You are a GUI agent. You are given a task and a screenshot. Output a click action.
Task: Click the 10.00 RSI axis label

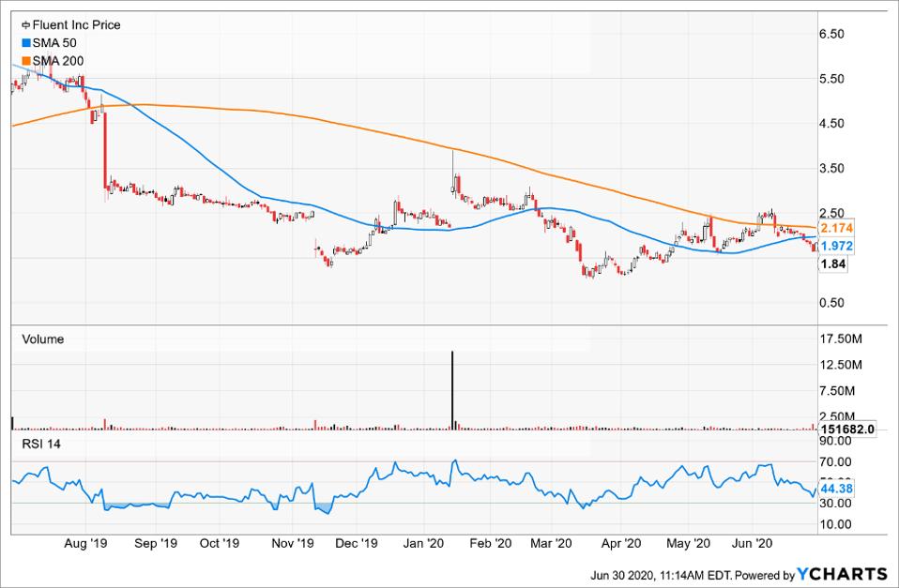click(835, 524)
